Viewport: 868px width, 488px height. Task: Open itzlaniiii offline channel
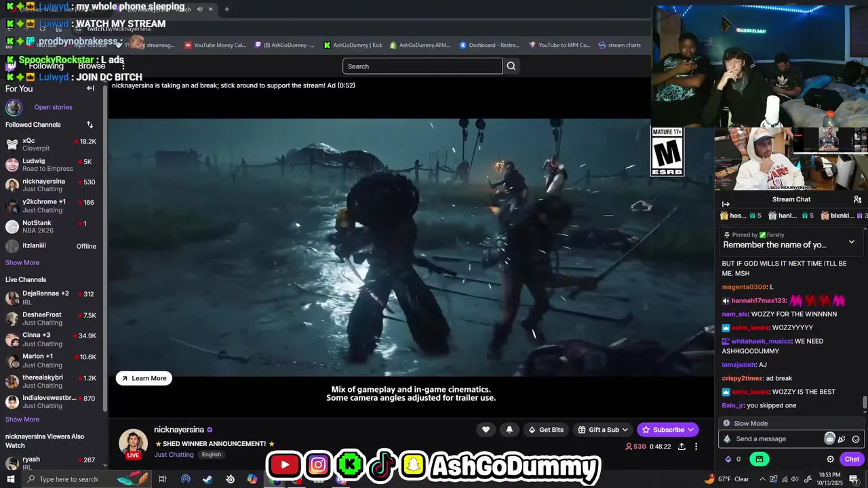[51, 246]
